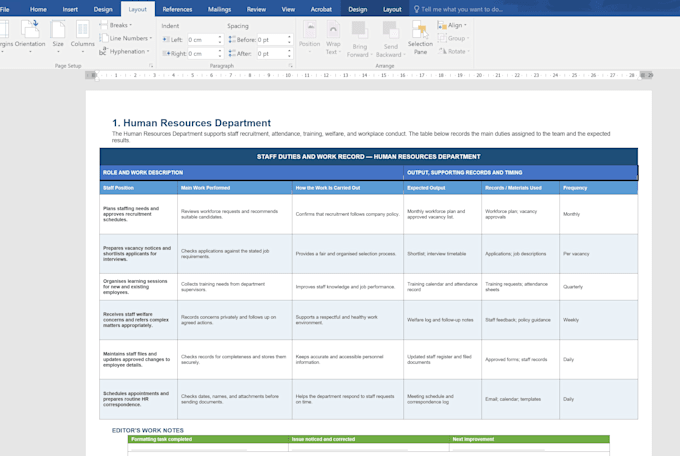Open the page Size options
680x456 pixels.
[x=58, y=37]
